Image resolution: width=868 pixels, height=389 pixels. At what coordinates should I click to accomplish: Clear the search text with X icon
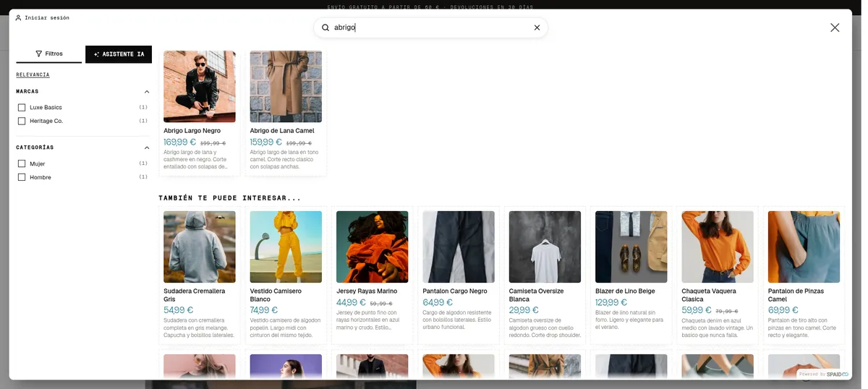click(x=537, y=27)
